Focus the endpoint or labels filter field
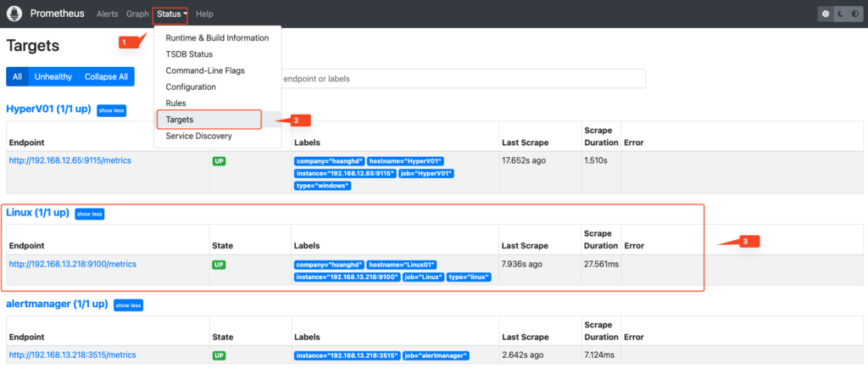 pyautogui.click(x=462, y=79)
